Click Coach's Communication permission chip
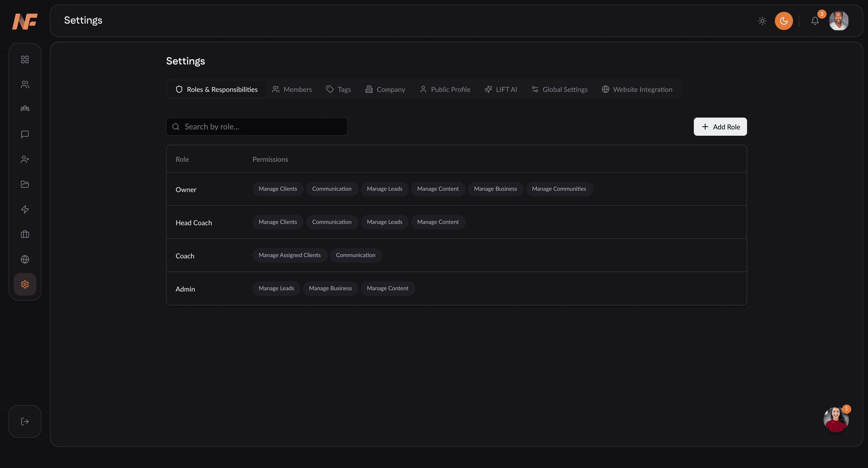Image resolution: width=868 pixels, height=468 pixels. [x=356, y=255]
